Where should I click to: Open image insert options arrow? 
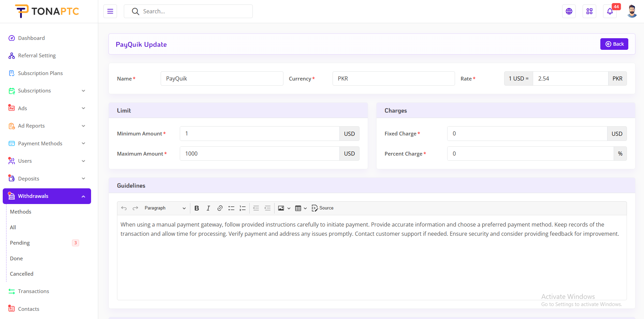coord(289,208)
